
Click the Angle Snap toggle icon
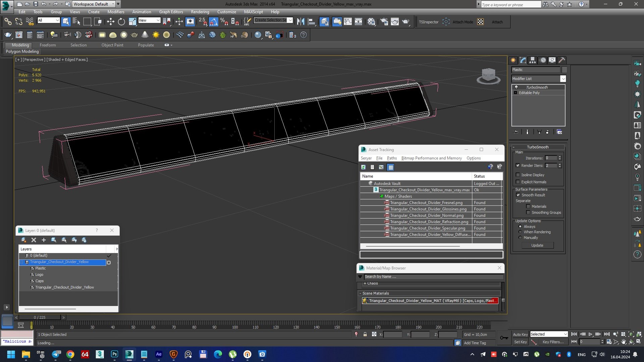tap(213, 22)
